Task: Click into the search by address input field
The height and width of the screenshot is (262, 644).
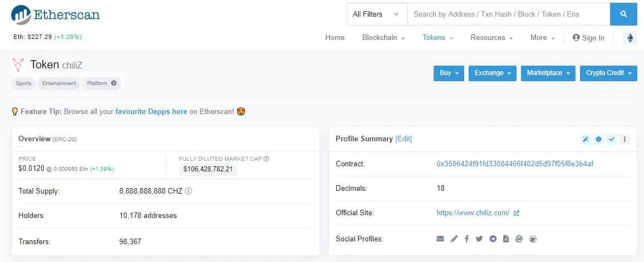Action: click(x=508, y=14)
